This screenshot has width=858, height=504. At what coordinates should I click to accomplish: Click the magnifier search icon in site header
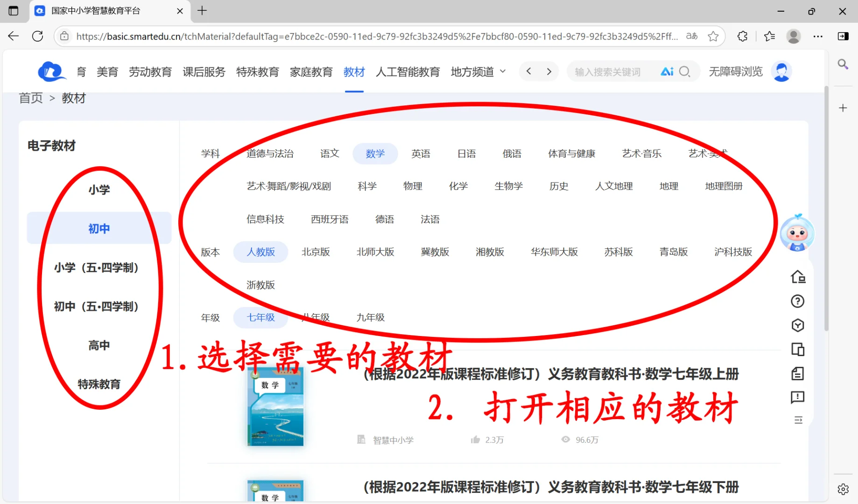tap(684, 71)
